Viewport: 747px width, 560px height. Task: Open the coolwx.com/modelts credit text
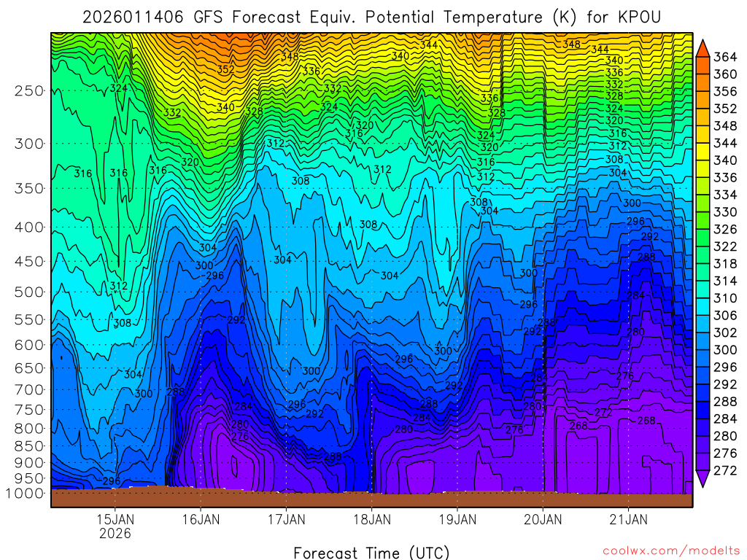[671, 551]
